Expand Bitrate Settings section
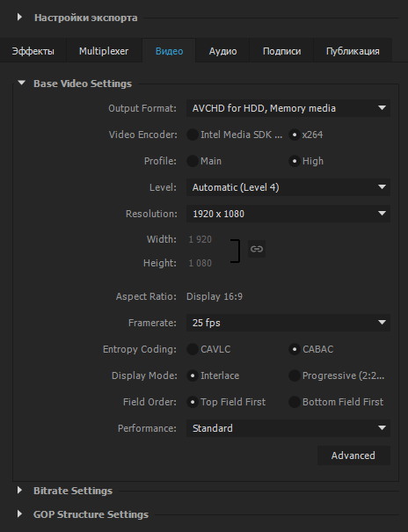Image resolution: width=408 pixels, height=532 pixels. pyautogui.click(x=19, y=490)
